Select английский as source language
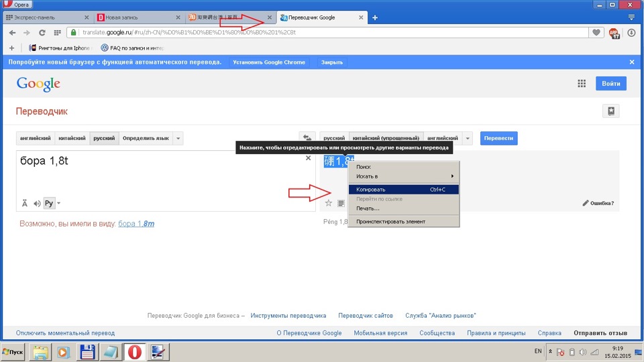Image resolution: width=644 pixels, height=362 pixels. [36, 138]
